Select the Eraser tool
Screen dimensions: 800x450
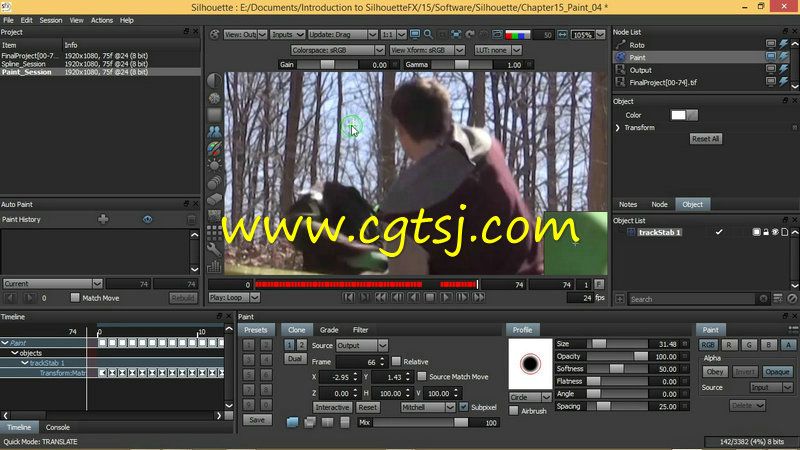pyautogui.click(x=214, y=199)
